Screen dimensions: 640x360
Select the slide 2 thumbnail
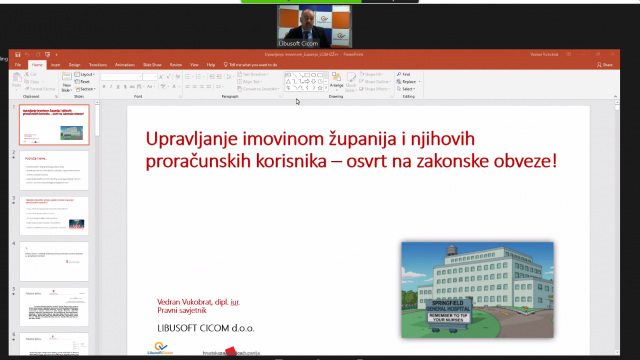[x=54, y=170]
